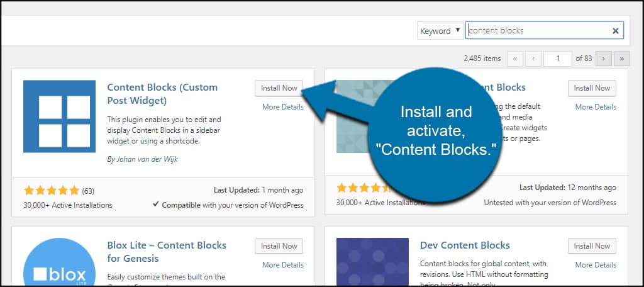Open the Content Blocks (Custom Post Widget) title link
This screenshot has height=287, width=644.
[x=162, y=94]
